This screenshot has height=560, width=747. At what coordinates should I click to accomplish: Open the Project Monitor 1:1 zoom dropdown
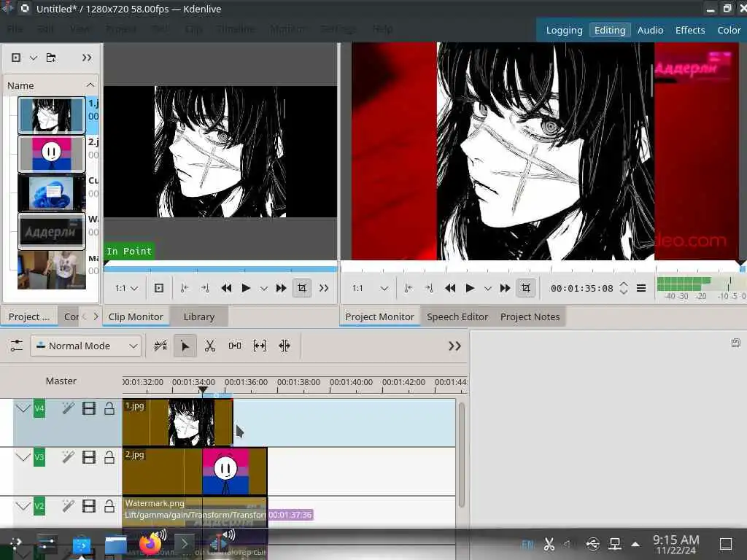[x=370, y=288]
